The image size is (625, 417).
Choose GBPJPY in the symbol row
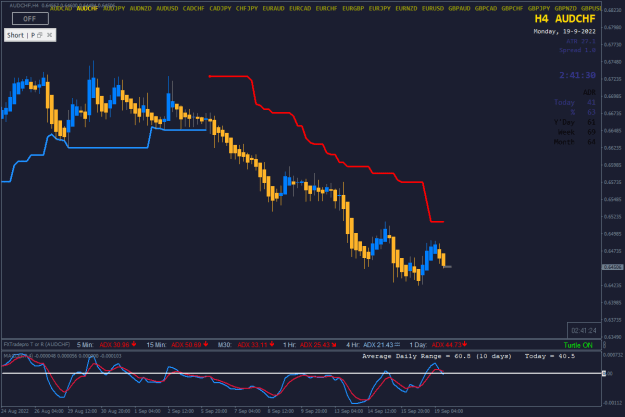tap(539, 8)
